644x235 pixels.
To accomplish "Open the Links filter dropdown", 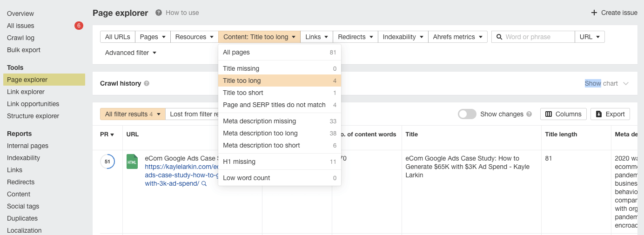I will click(x=317, y=37).
